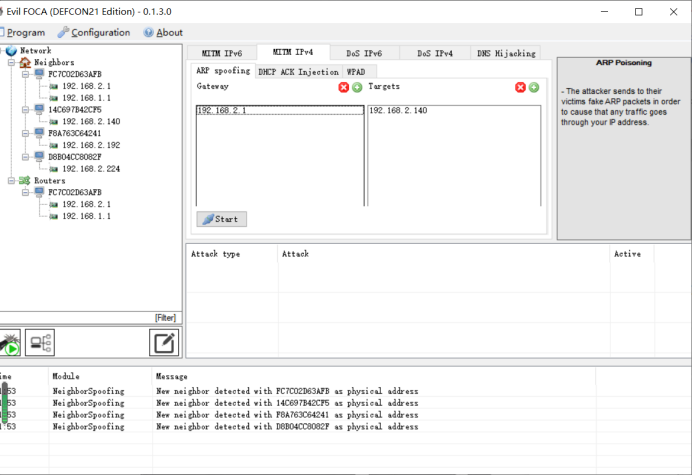Viewport: 692px width, 476px height.
Task: Maximize the Evil FOCA window
Action: pos(639,12)
